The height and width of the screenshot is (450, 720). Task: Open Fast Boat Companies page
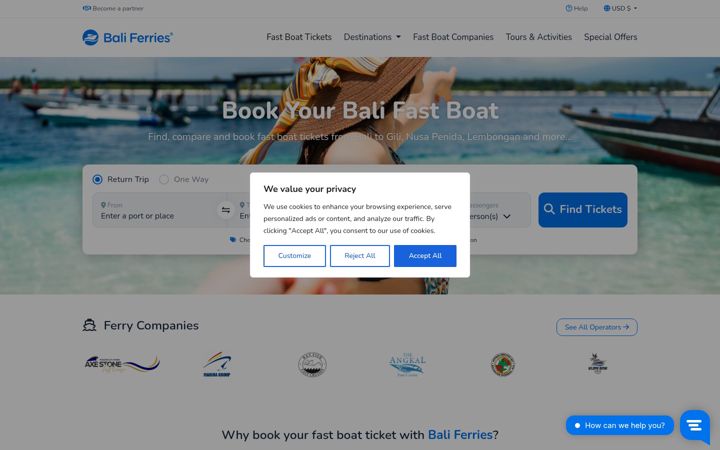coord(453,37)
